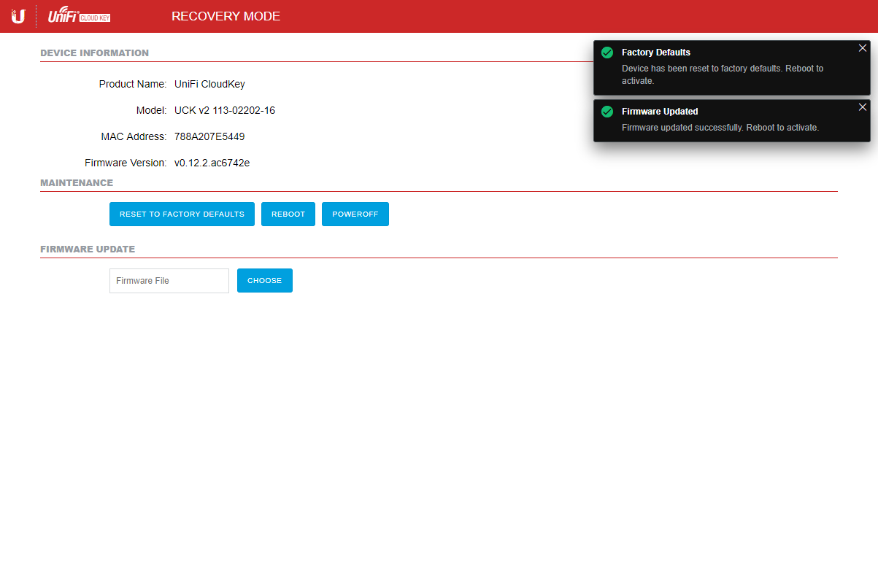Click the 'Firmware updated successfully' message text
878x588 pixels.
coord(720,128)
